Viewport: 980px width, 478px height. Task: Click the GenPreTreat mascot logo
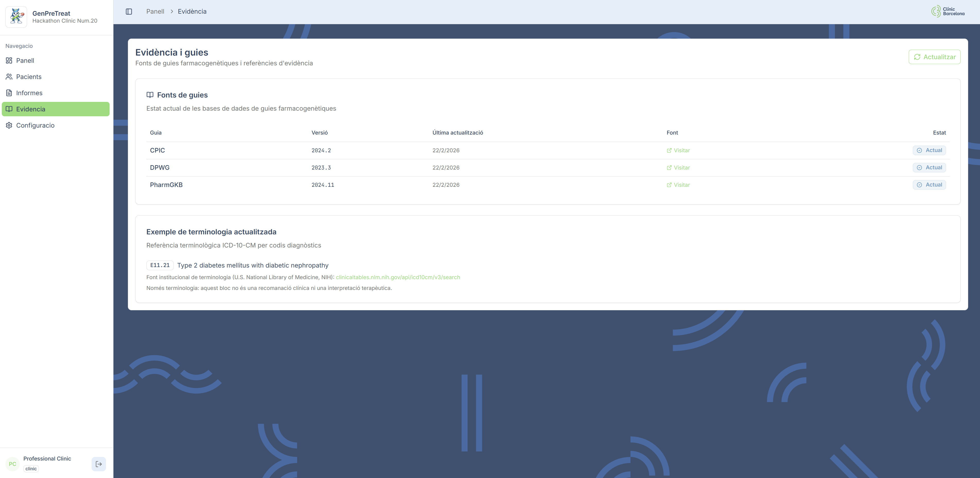click(16, 17)
